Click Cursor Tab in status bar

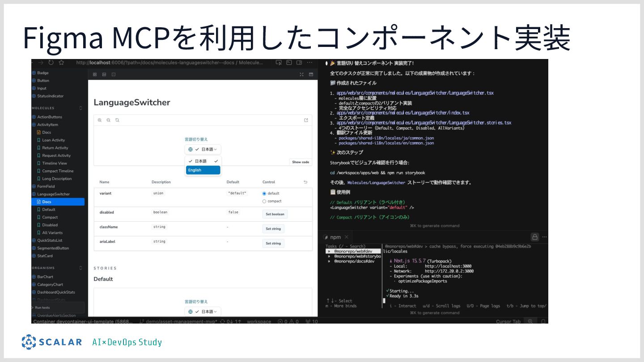pyautogui.click(x=508, y=321)
